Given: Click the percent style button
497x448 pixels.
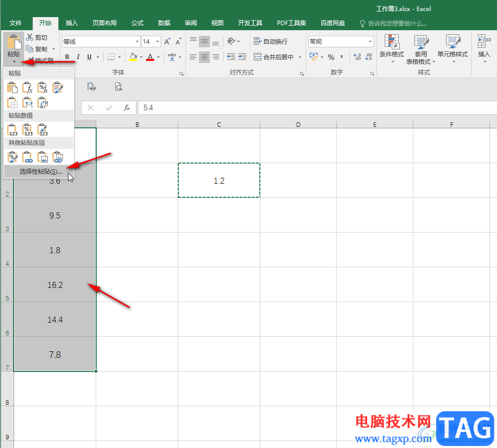Looking at the screenshot, I should tap(331, 57).
